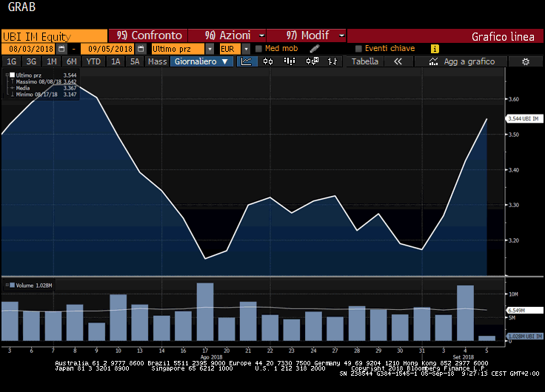Toggle Ultimo prz legend series box
The width and height of the screenshot is (545, 392).
click(x=11, y=75)
